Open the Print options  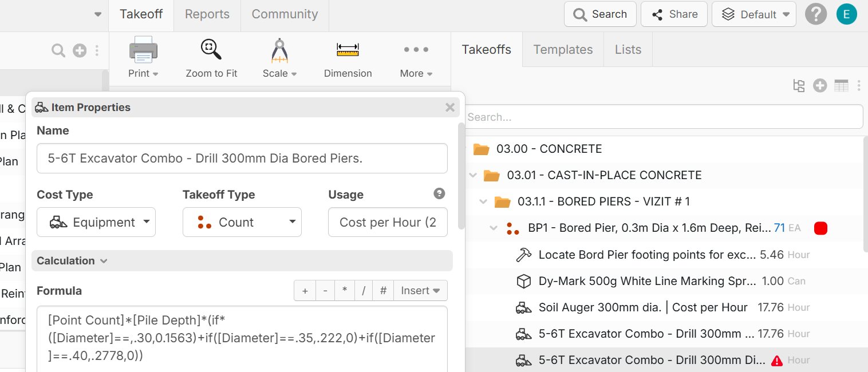point(143,58)
